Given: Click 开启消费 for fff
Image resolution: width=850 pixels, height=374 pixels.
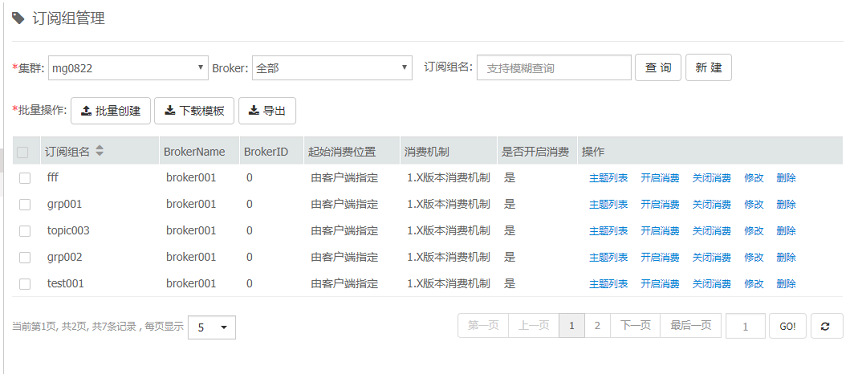Looking at the screenshot, I should point(660,178).
